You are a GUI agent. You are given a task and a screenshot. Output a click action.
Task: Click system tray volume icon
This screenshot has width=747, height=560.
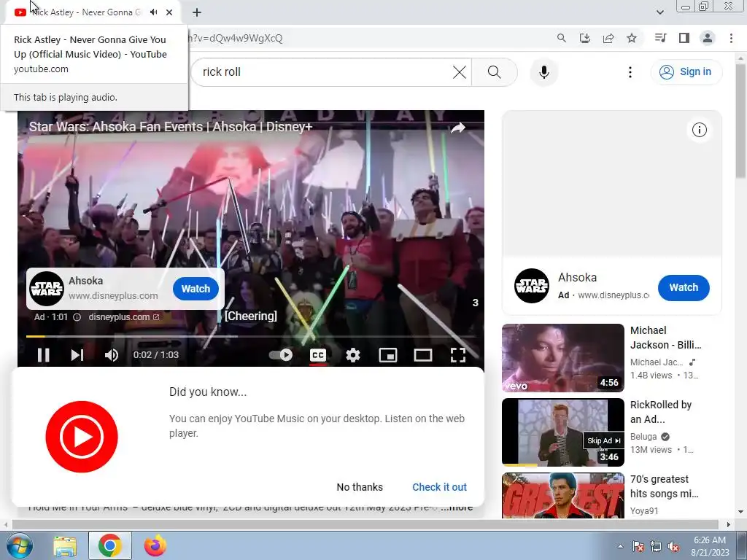point(673,546)
